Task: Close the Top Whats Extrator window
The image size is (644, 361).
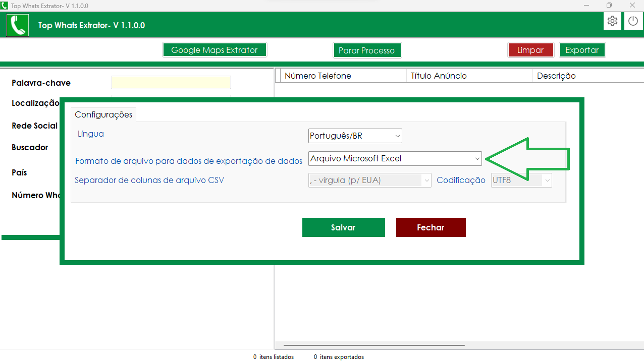Action: (632, 5)
